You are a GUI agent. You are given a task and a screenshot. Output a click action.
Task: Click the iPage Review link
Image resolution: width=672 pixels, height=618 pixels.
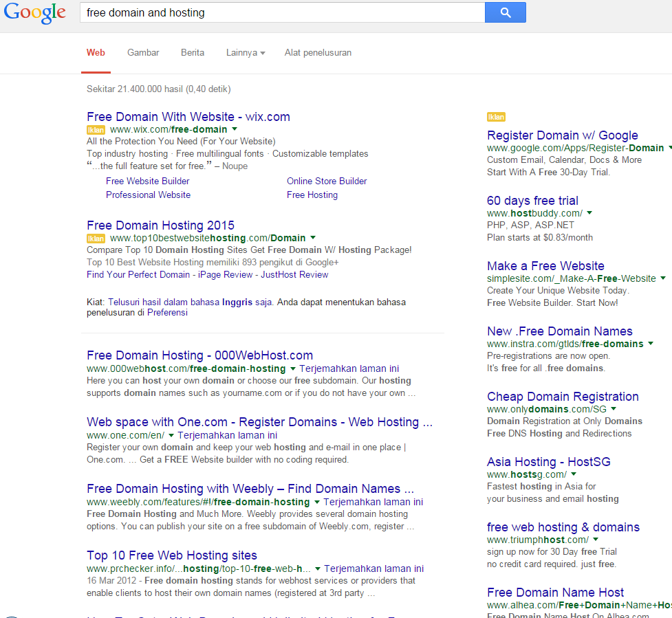(226, 274)
